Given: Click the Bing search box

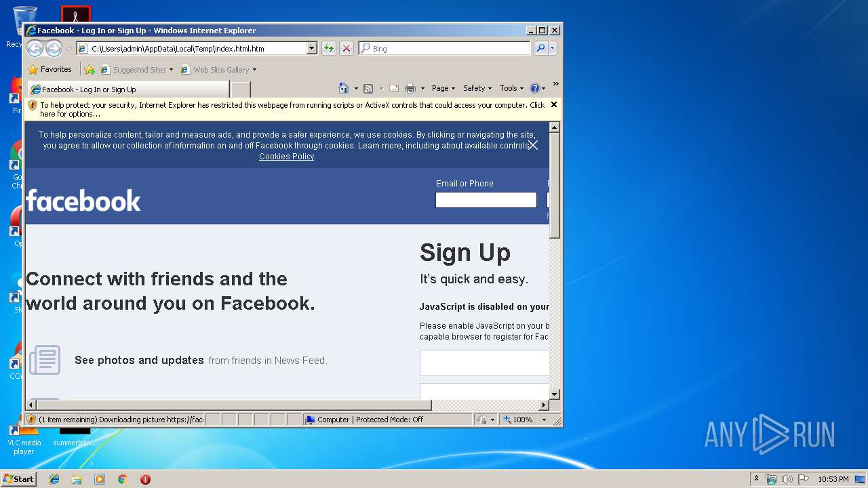Looking at the screenshot, I should tap(445, 49).
